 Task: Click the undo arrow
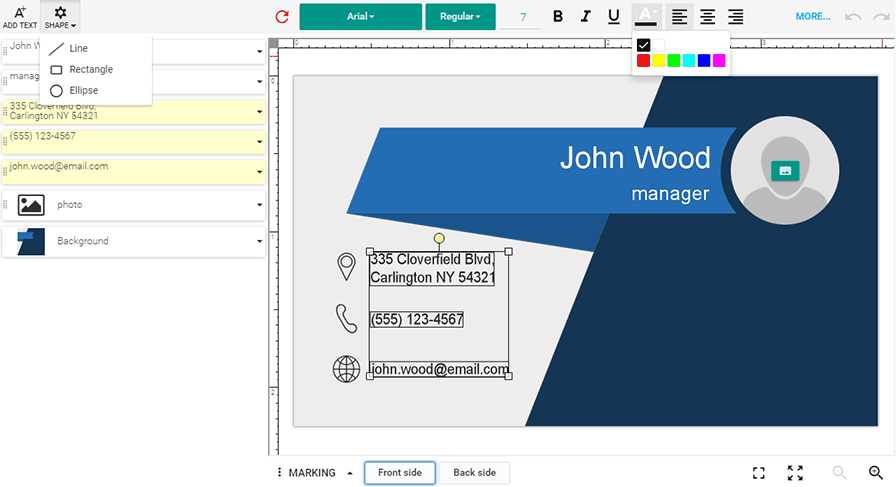(853, 17)
